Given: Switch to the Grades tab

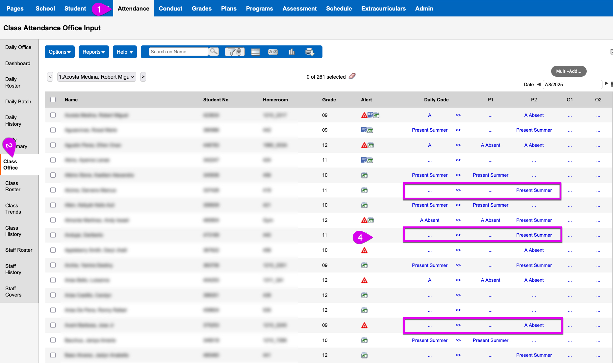Looking at the screenshot, I should [x=202, y=9].
